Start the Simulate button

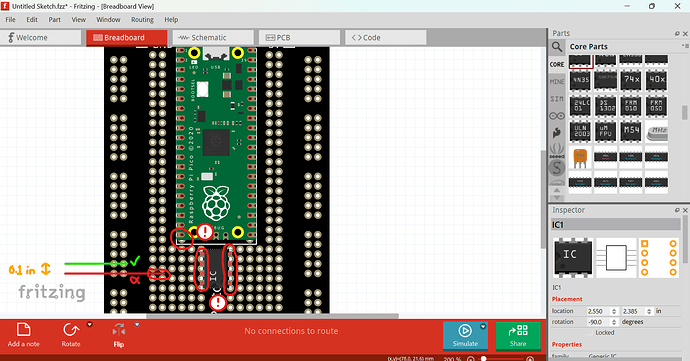[465, 336]
